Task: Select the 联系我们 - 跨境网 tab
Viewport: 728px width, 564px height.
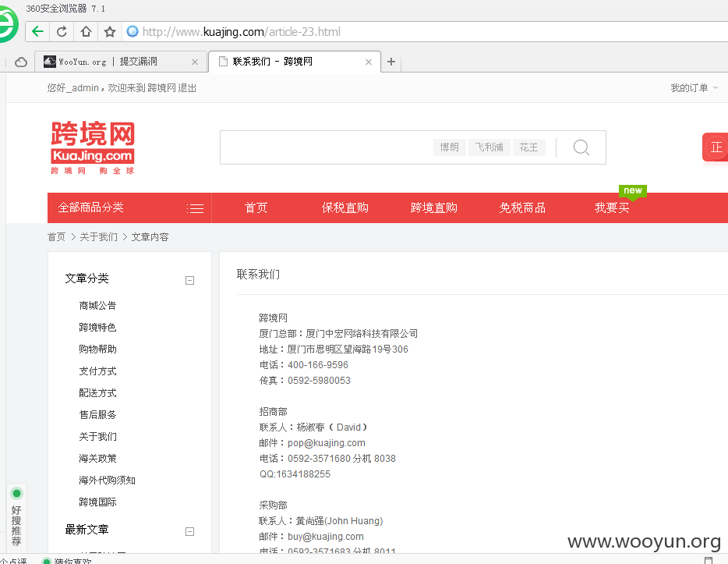Action: [295, 62]
